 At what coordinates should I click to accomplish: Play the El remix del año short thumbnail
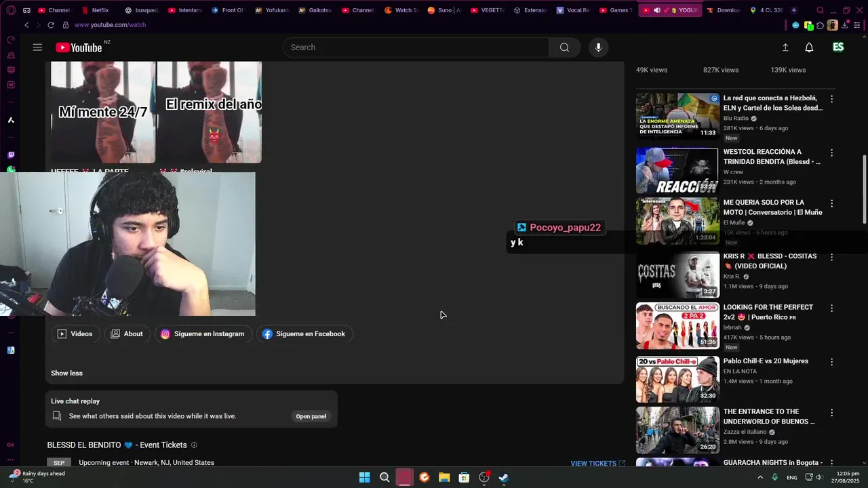[x=210, y=112]
